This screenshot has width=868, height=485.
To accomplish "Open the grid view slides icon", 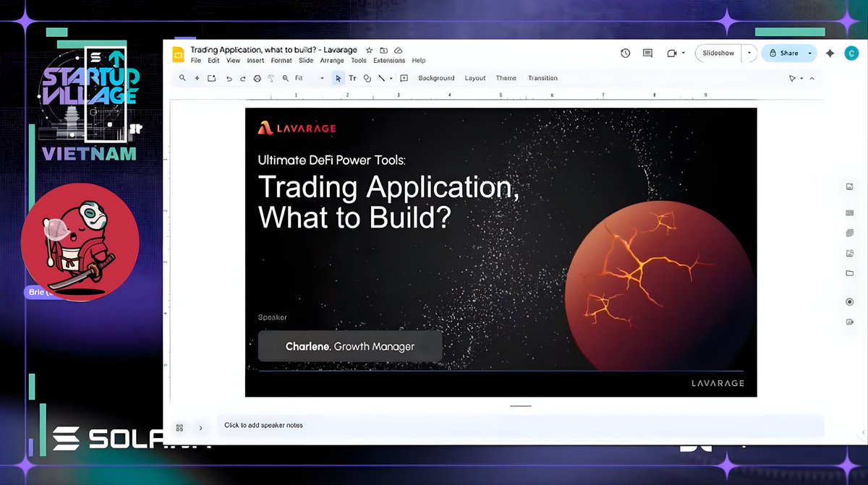I will click(179, 428).
